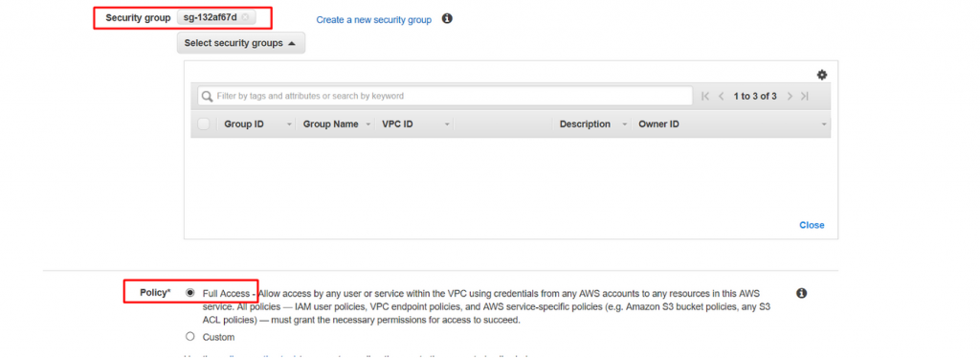Viewport: 980px width, 359px height.
Task: Open the Group Name column dropdown arrow
Action: 368,124
